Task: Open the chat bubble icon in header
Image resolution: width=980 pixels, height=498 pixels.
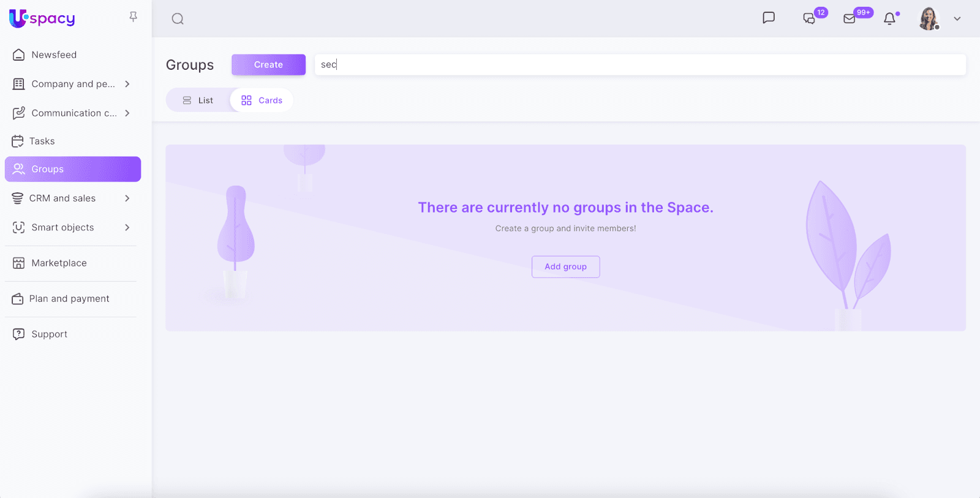Action: (769, 18)
